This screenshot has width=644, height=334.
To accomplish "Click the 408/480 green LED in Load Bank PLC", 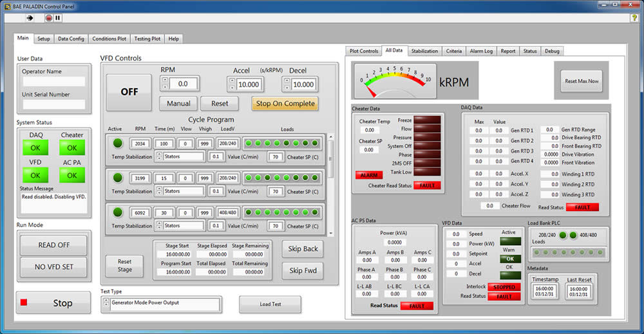I will pyautogui.click(x=573, y=235).
